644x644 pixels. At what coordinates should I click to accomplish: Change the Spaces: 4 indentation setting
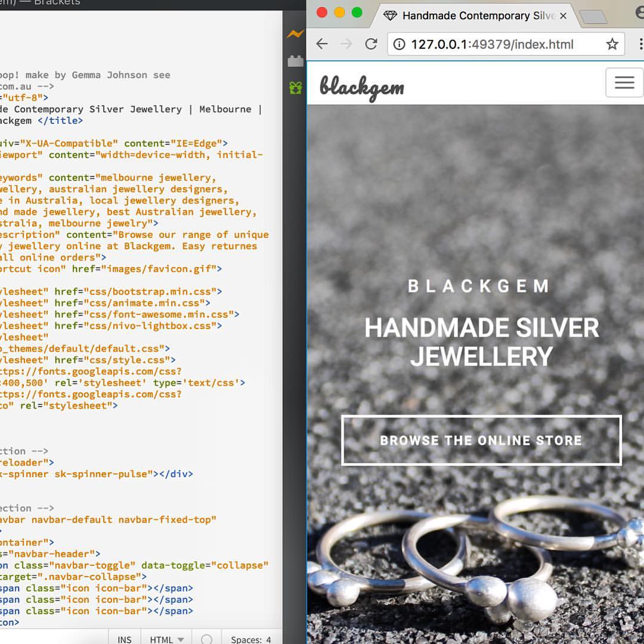(251, 639)
